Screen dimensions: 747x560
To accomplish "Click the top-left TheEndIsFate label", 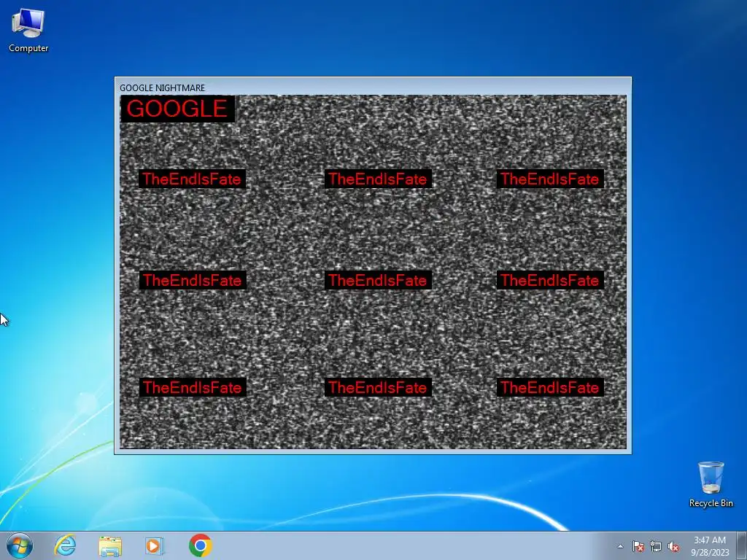I will 193,179.
